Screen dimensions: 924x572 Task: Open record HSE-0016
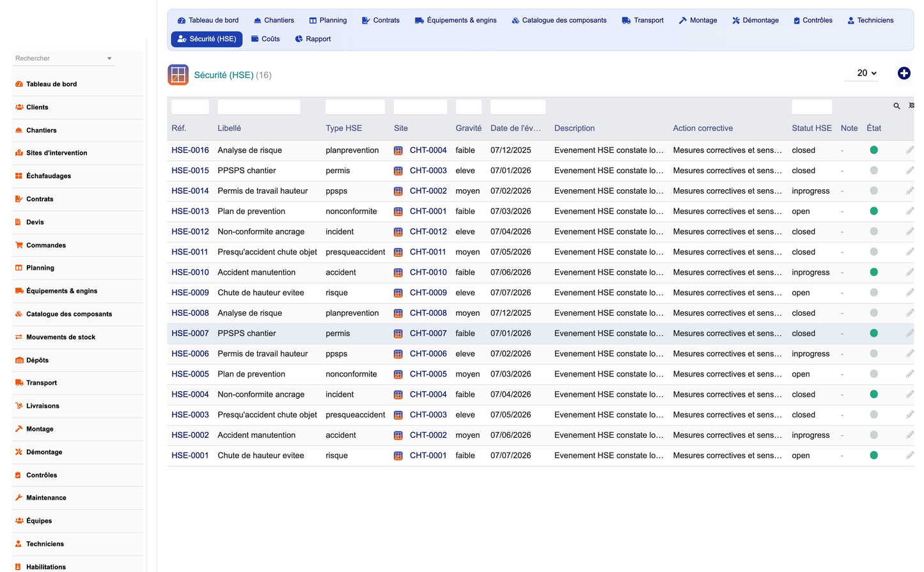pos(190,150)
